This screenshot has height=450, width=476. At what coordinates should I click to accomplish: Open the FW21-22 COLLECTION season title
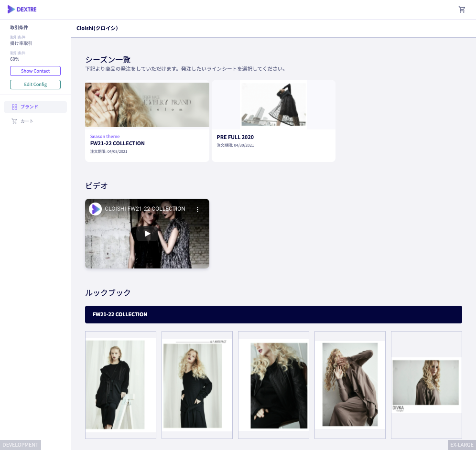pyautogui.click(x=117, y=143)
